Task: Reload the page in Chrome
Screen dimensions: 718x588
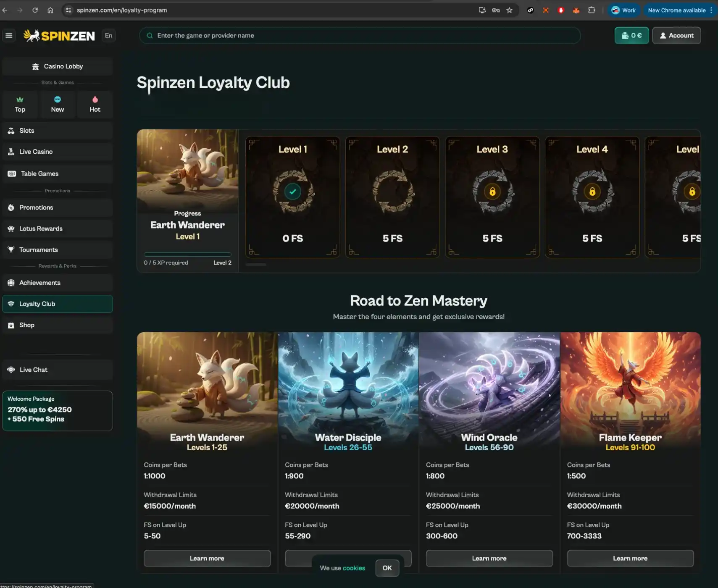Action: pos(35,10)
